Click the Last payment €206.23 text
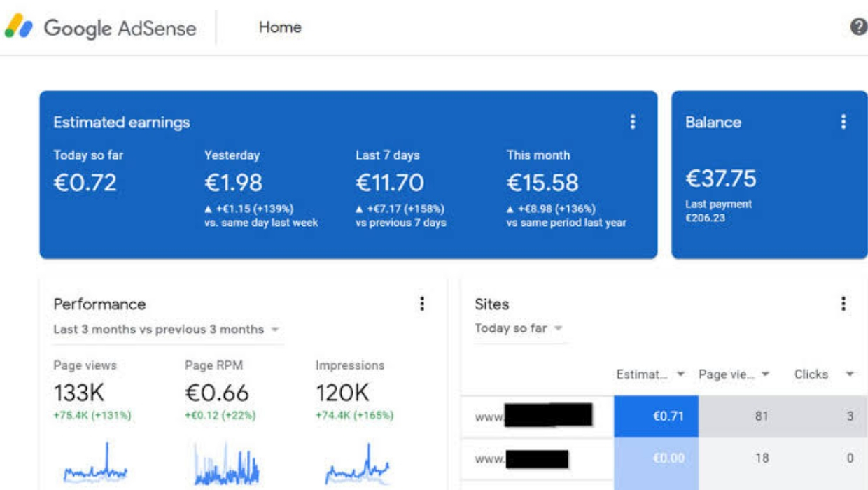 718,211
